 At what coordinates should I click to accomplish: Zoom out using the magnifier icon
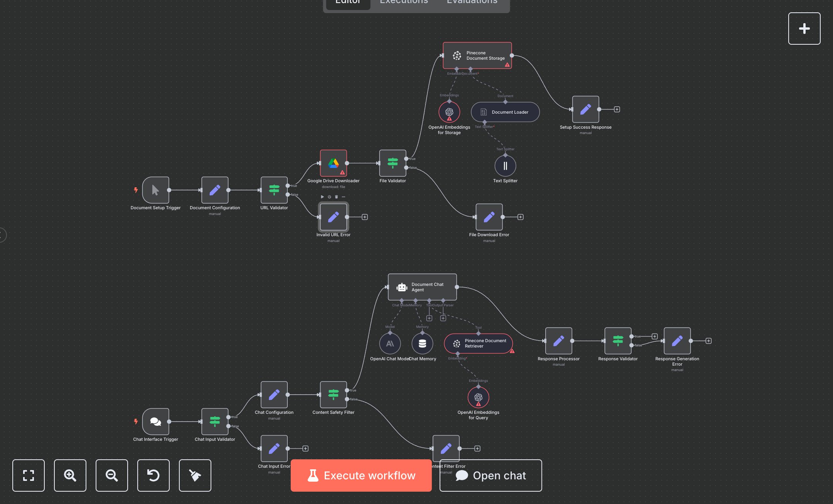coord(111,475)
